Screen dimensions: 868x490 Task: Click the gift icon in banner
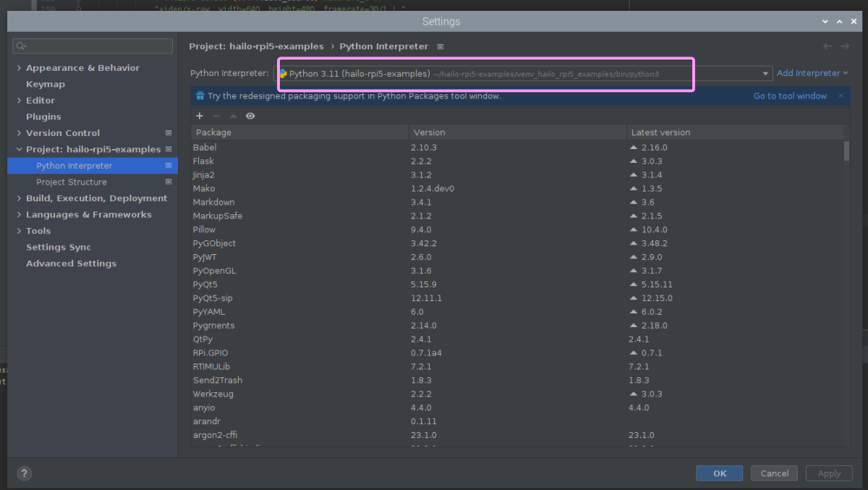[x=200, y=96]
